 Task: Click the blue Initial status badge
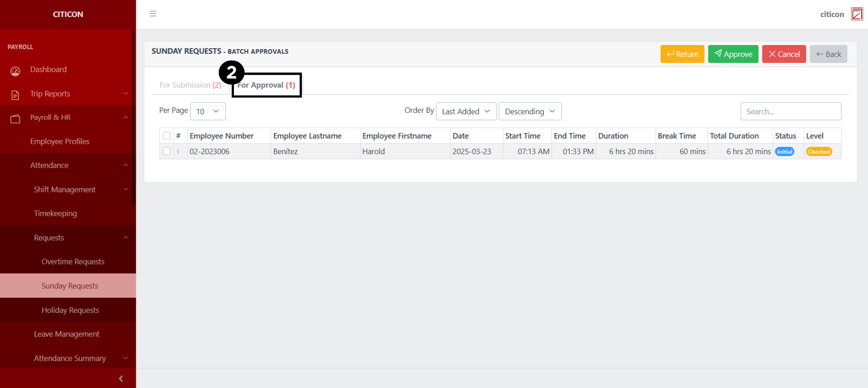[x=785, y=152]
